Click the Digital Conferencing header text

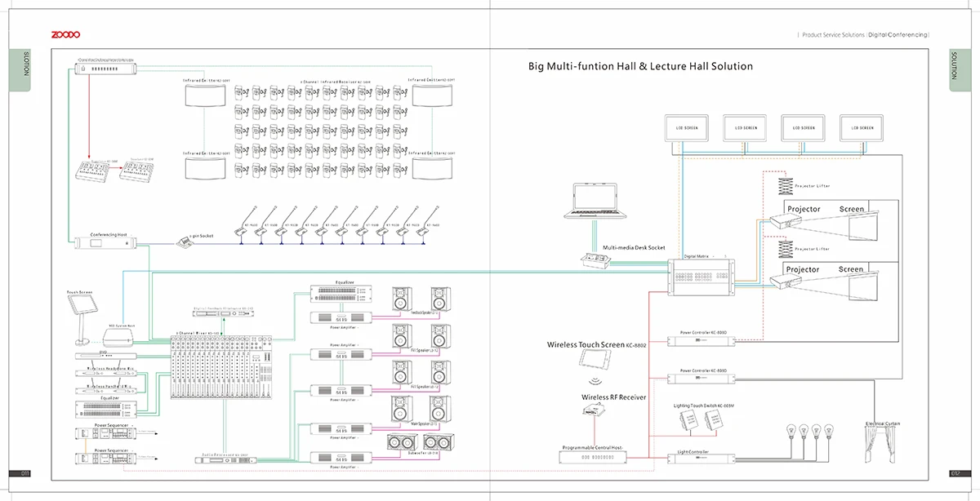(x=898, y=36)
